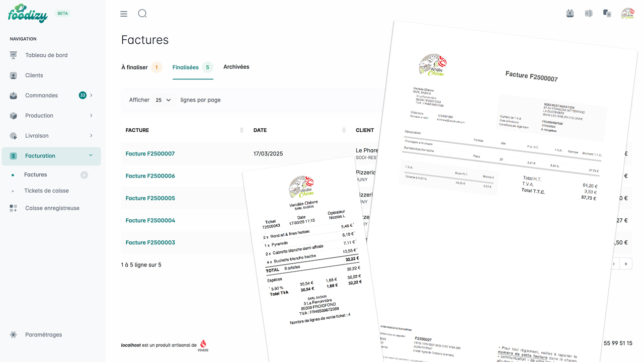Switch to the Archivées tab
The width and height of the screenshot is (644, 362).
pyautogui.click(x=236, y=67)
